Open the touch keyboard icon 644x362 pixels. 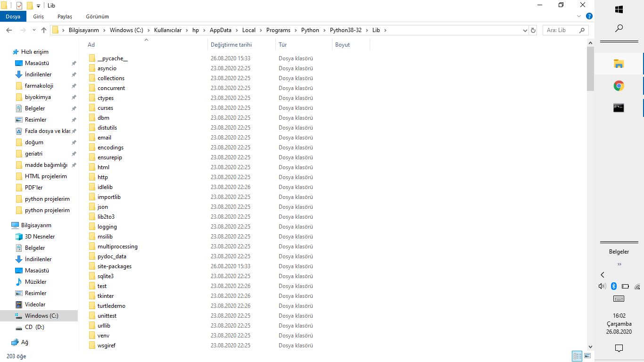[x=619, y=299]
